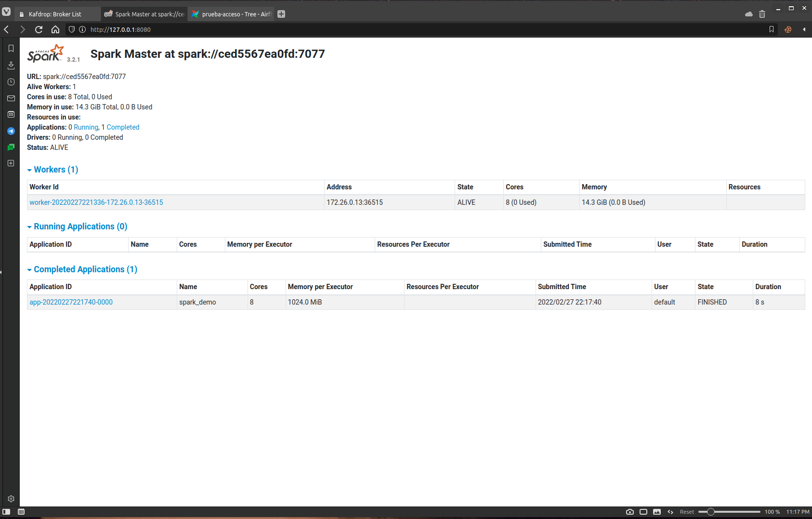Open the Downloads panel in sidebar
812x519 pixels.
(x=11, y=65)
